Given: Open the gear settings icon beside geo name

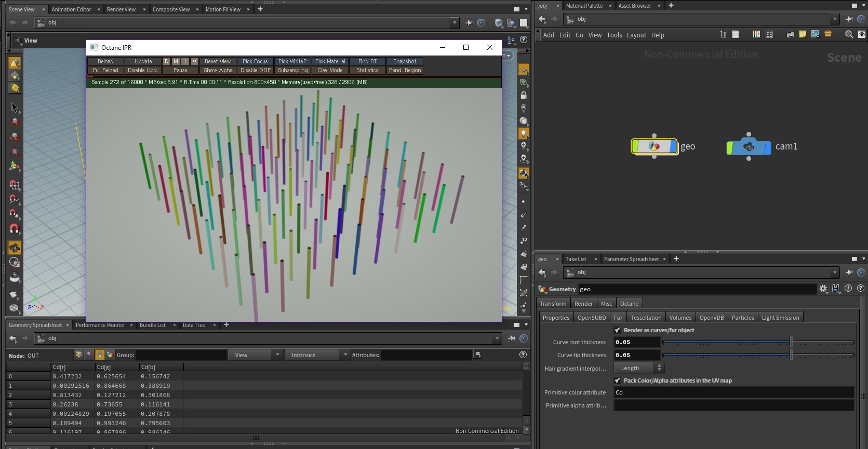Looking at the screenshot, I should click(x=823, y=289).
